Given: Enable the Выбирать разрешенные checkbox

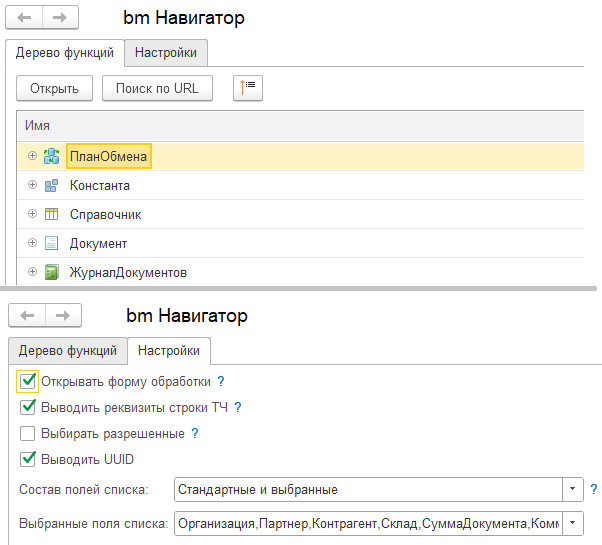Looking at the screenshot, I should point(28,433).
